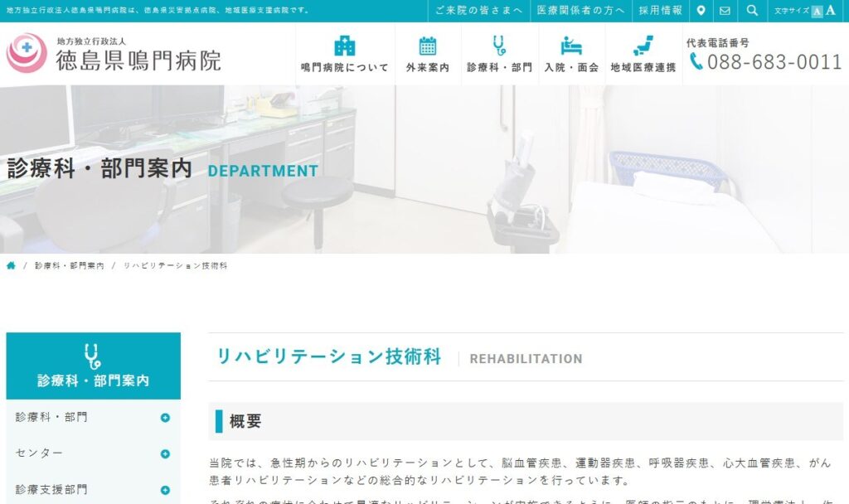Click the Tokushima Naruto Hospital logo

pos(114,53)
